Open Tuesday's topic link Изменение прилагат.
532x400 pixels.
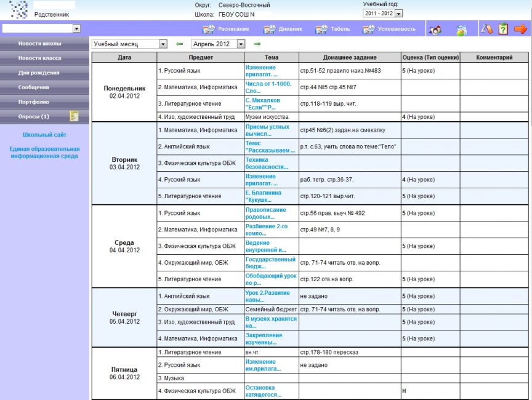(x=261, y=180)
